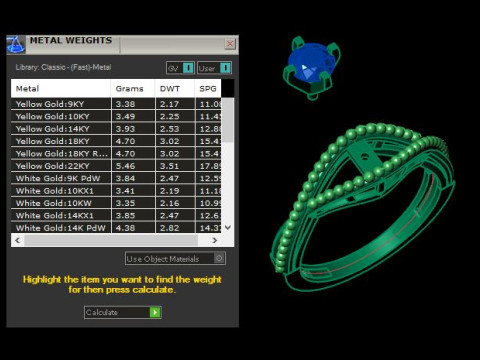Screen dimensions: 480x360
Task: Select the White Gold:9K PdW row
Action: click(116, 178)
